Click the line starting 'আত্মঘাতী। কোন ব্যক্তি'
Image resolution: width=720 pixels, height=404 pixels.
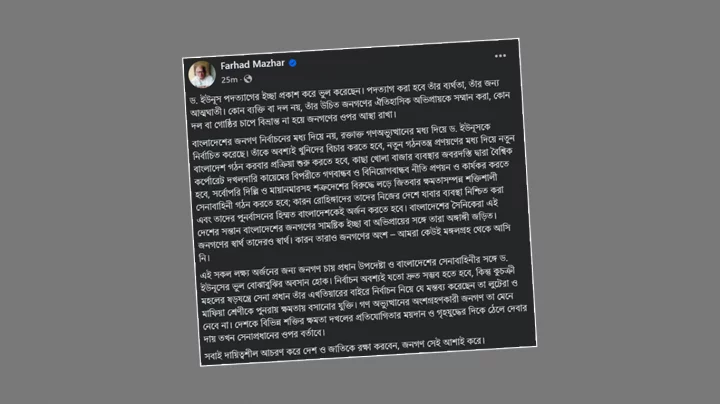pyautogui.click(x=350, y=104)
